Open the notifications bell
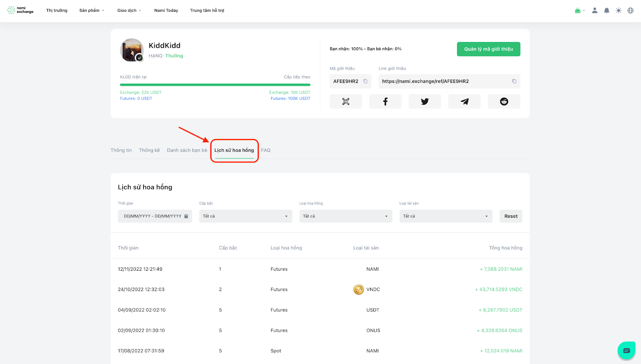The height and width of the screenshot is (364, 641). [607, 10]
